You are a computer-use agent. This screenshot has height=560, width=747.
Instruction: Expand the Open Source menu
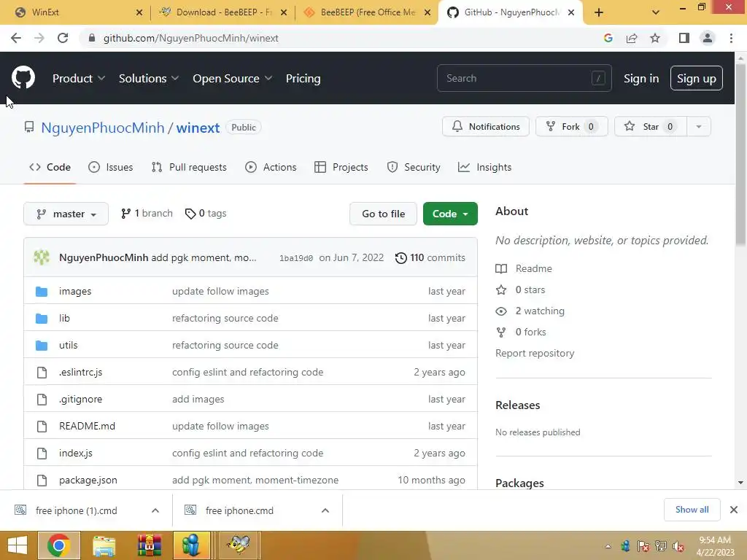233,79
